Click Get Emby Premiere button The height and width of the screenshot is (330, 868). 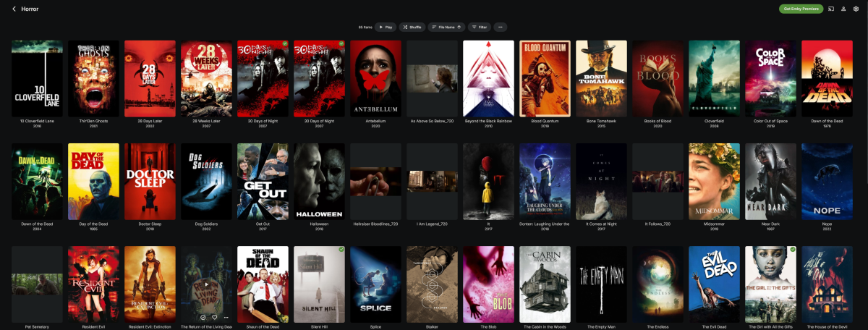(801, 9)
